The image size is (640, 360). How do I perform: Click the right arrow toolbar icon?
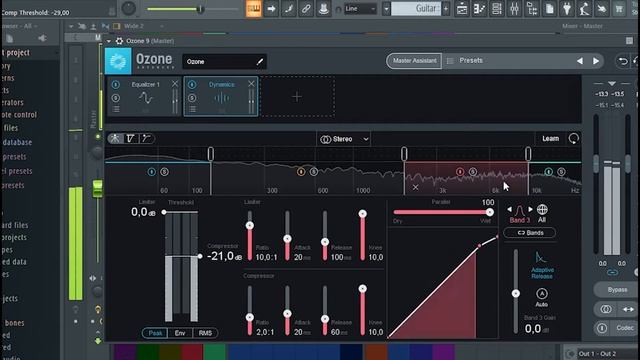(x=271, y=9)
